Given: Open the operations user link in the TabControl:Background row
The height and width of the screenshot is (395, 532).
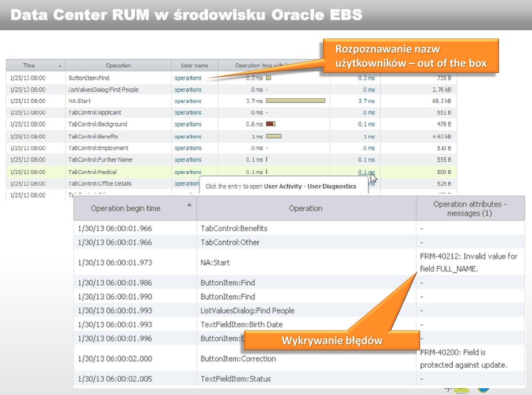Looking at the screenshot, I should (188, 124).
